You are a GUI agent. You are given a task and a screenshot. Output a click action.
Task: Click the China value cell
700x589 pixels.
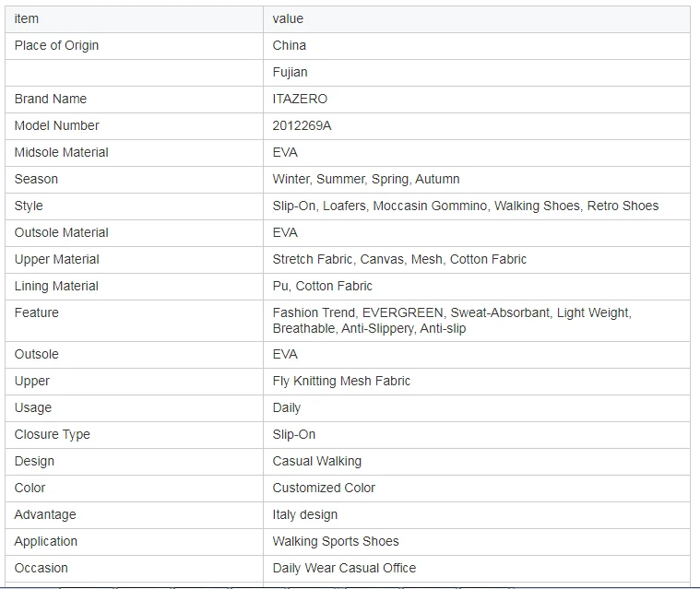[x=289, y=45]
